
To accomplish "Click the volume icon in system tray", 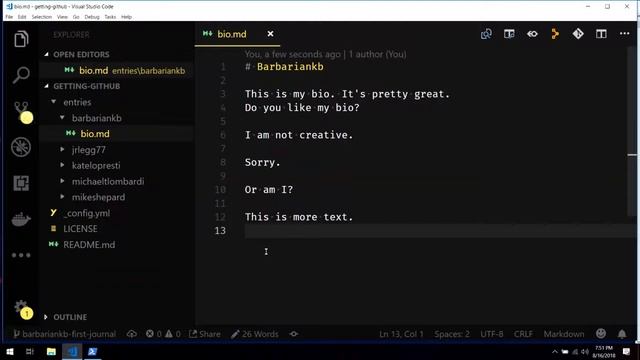I will (584, 351).
